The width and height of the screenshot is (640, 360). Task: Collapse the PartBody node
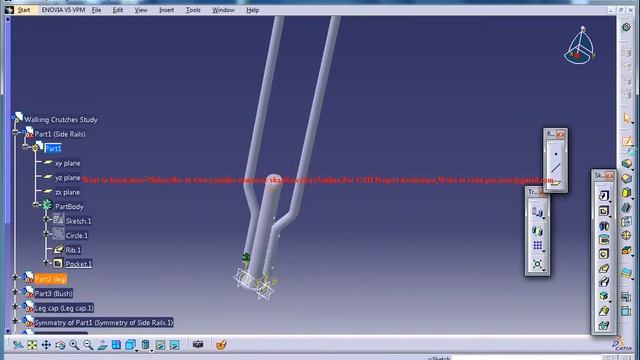click(36, 205)
